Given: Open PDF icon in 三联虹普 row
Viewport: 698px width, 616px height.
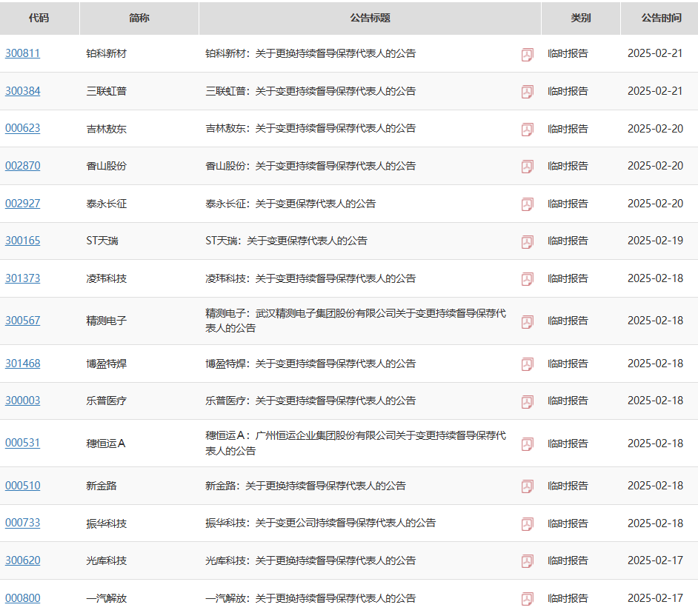Looking at the screenshot, I should (x=527, y=92).
